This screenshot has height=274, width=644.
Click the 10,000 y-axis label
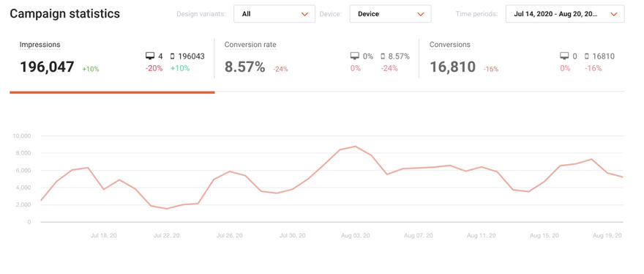click(x=22, y=136)
